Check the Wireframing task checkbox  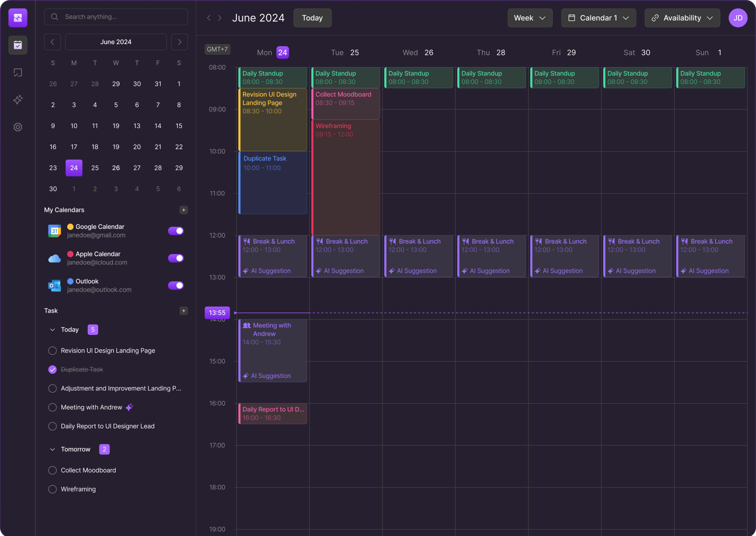point(52,489)
